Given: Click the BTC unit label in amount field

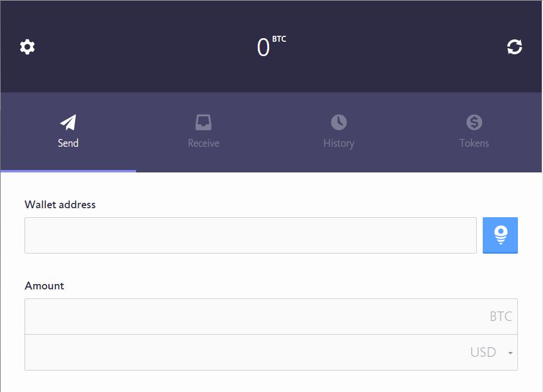Looking at the screenshot, I should pos(501,316).
